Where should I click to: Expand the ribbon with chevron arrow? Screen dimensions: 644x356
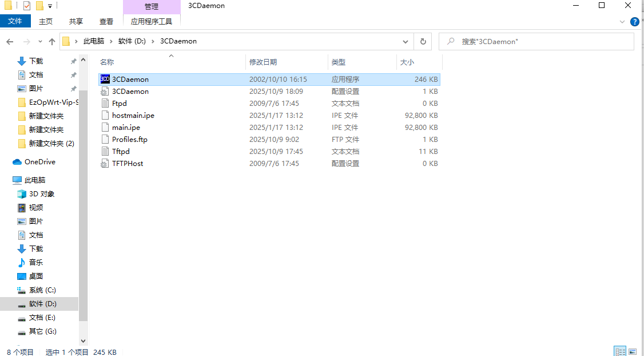coord(622,22)
